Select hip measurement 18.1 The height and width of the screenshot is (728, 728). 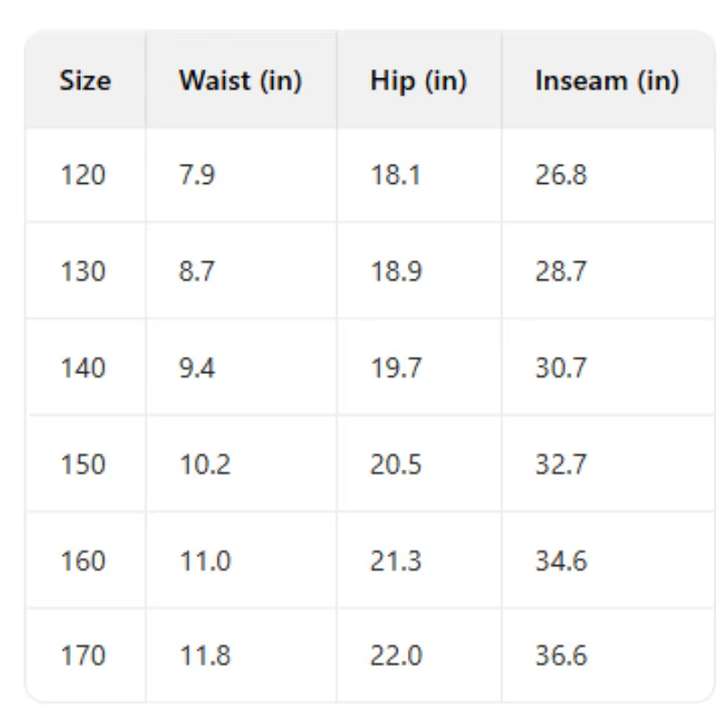[x=396, y=175]
